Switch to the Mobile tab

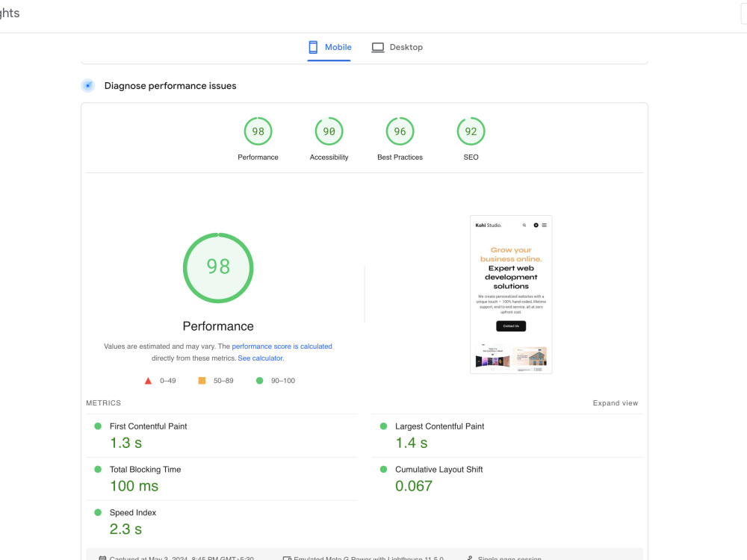[x=329, y=47]
